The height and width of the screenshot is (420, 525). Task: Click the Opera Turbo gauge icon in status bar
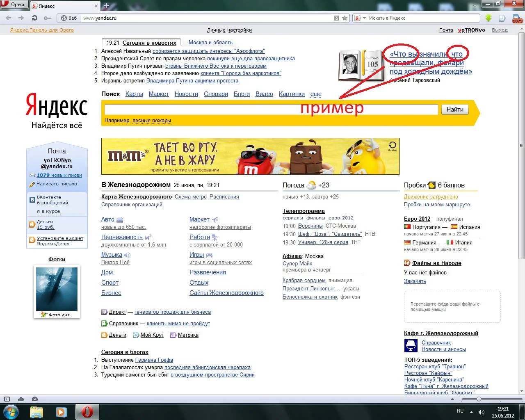pos(35,399)
